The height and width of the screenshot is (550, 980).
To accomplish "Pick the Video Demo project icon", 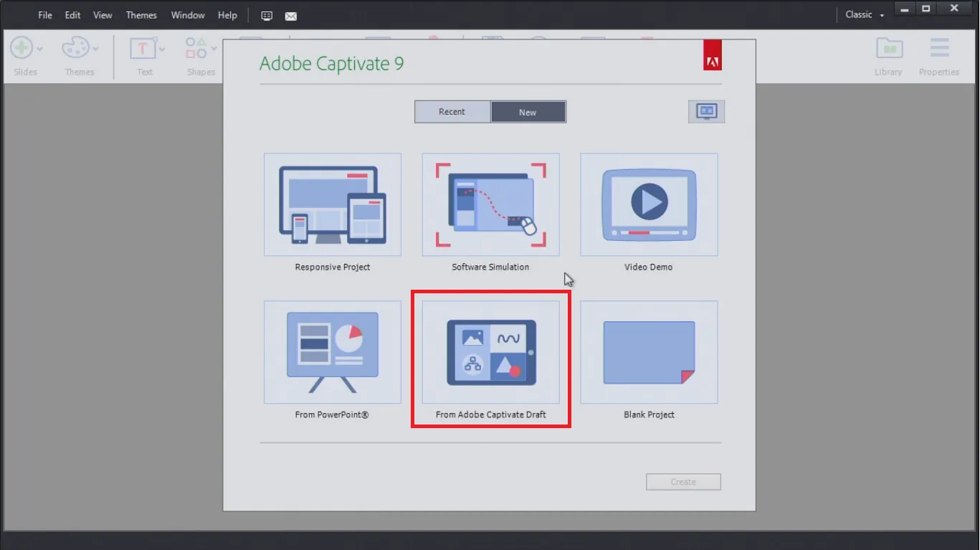I will tap(649, 204).
